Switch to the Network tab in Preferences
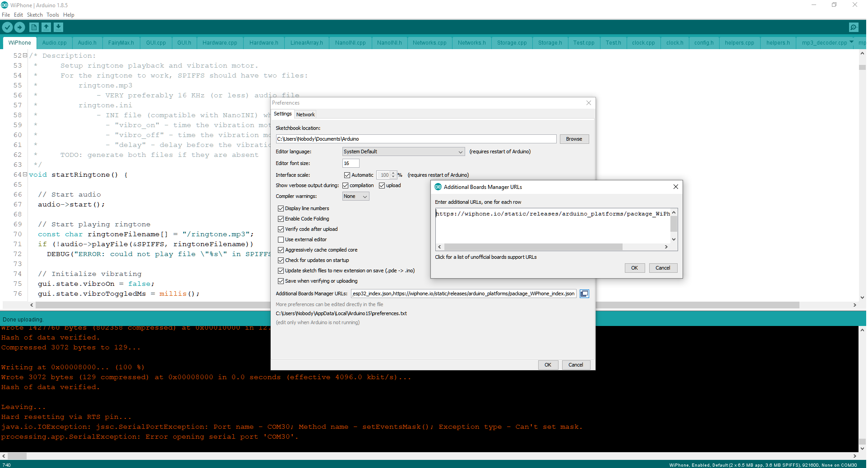 click(x=305, y=114)
